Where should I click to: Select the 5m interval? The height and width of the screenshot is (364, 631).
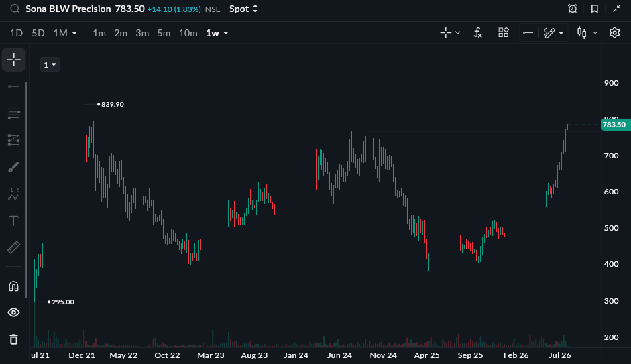(164, 33)
